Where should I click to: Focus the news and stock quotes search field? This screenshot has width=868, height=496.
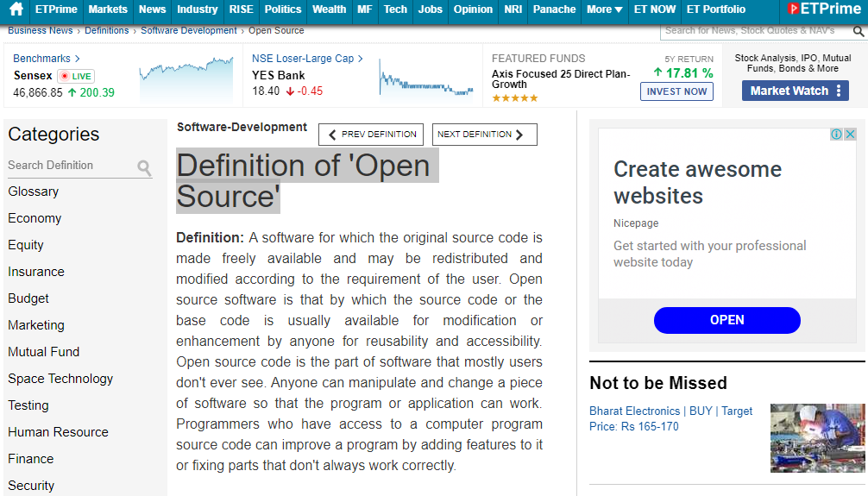pyautogui.click(x=756, y=31)
